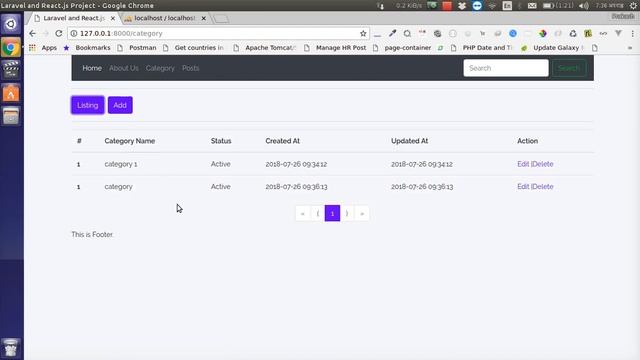Click the address bar URL

pos(121,33)
